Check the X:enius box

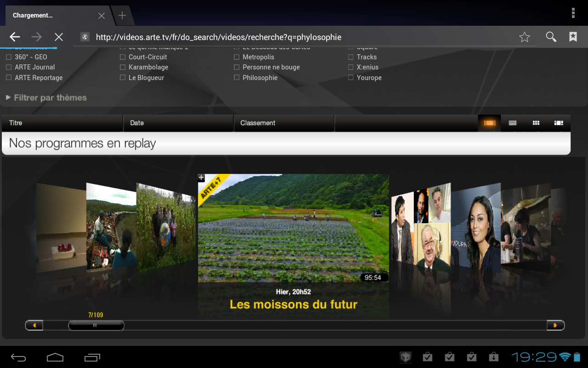pos(351,67)
